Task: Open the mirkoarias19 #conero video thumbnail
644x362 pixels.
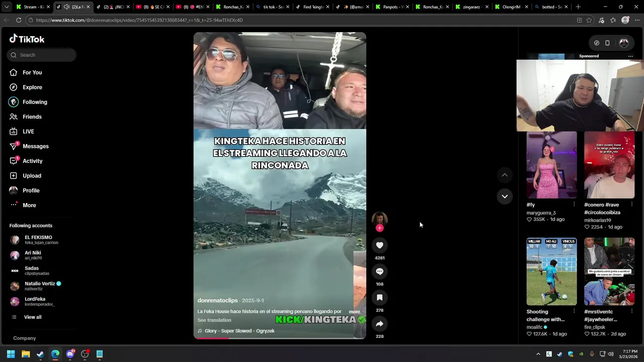Action: pyautogui.click(x=609, y=165)
